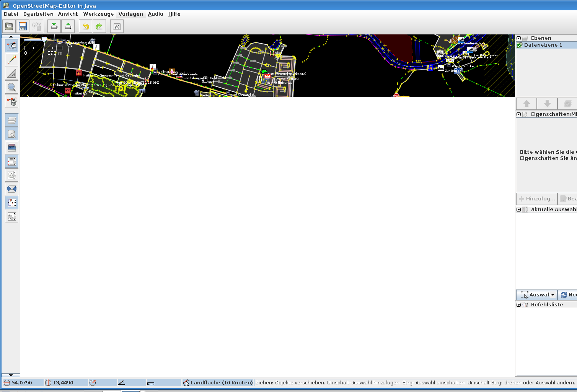Click the open file folder icon

click(9, 26)
